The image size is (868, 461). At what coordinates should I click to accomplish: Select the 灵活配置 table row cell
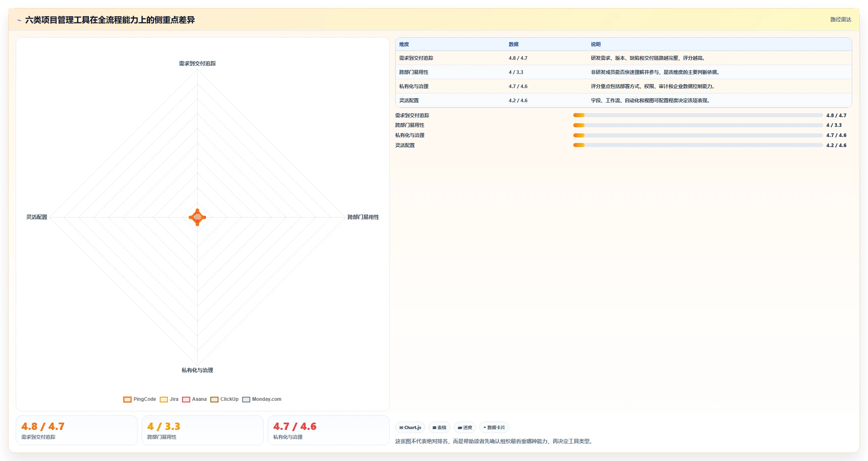pos(409,101)
